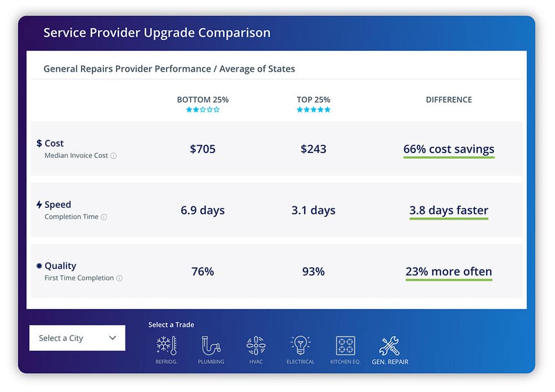Click the two-star Bottom 25% rating

(202, 109)
